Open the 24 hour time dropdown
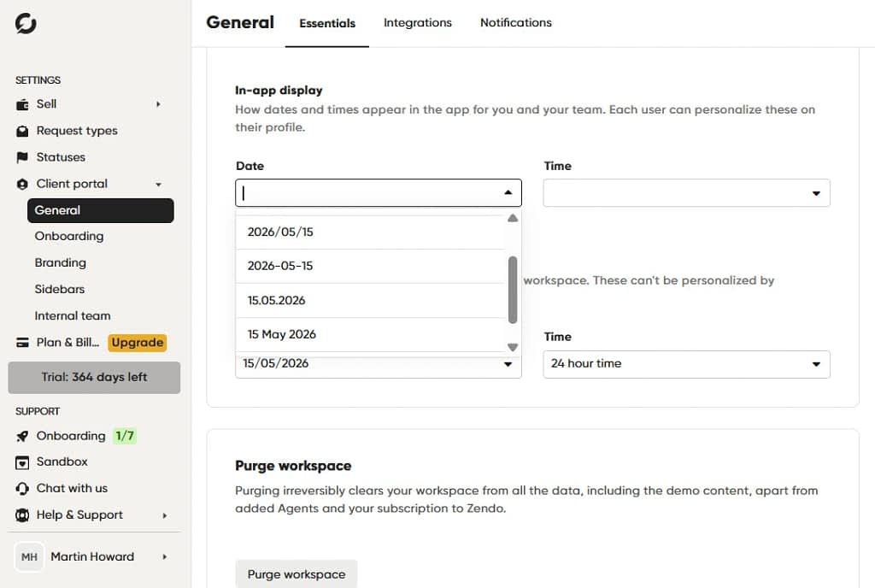This screenshot has height=588, width=875. tap(686, 364)
